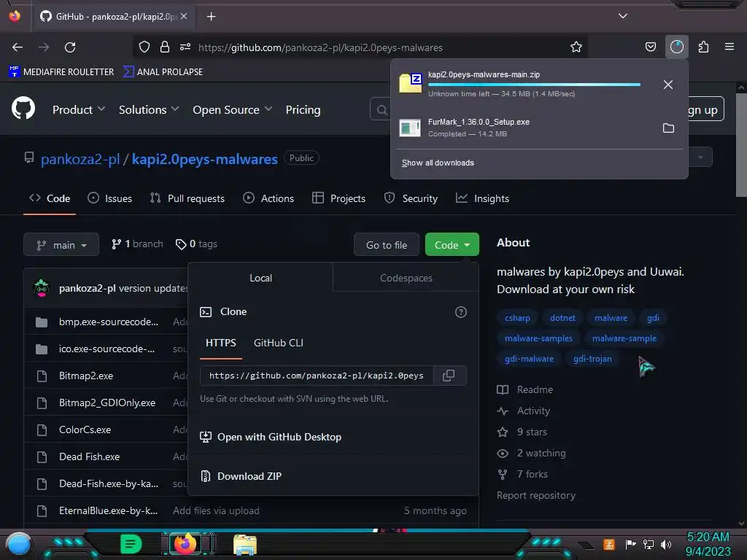The height and width of the screenshot is (560, 747).
Task: Select the Codespaces tab
Action: coord(406,278)
